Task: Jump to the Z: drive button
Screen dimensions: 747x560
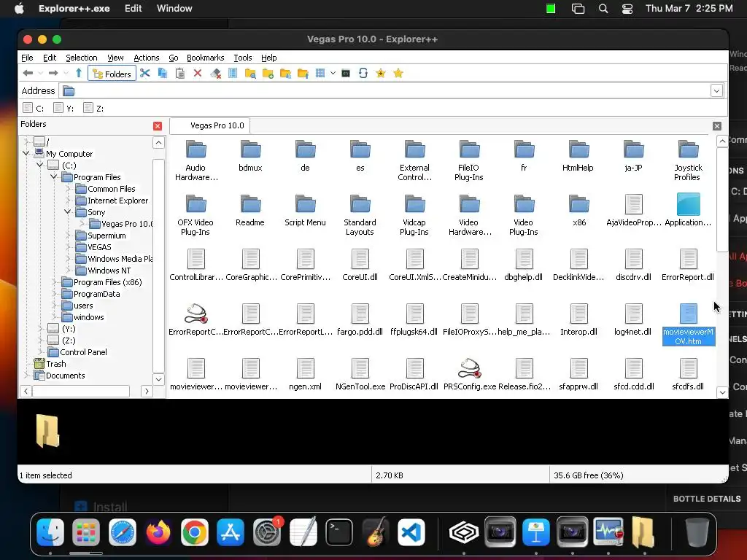Action: (93, 108)
